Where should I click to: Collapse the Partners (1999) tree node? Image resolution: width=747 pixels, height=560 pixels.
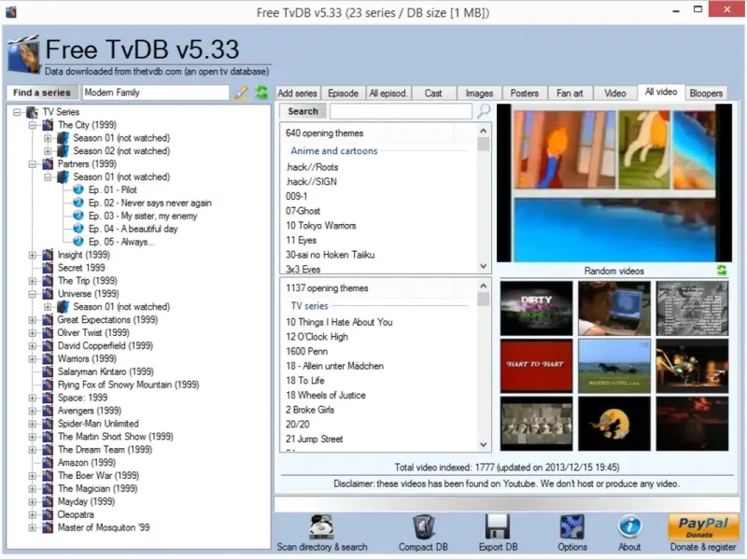click(x=34, y=164)
